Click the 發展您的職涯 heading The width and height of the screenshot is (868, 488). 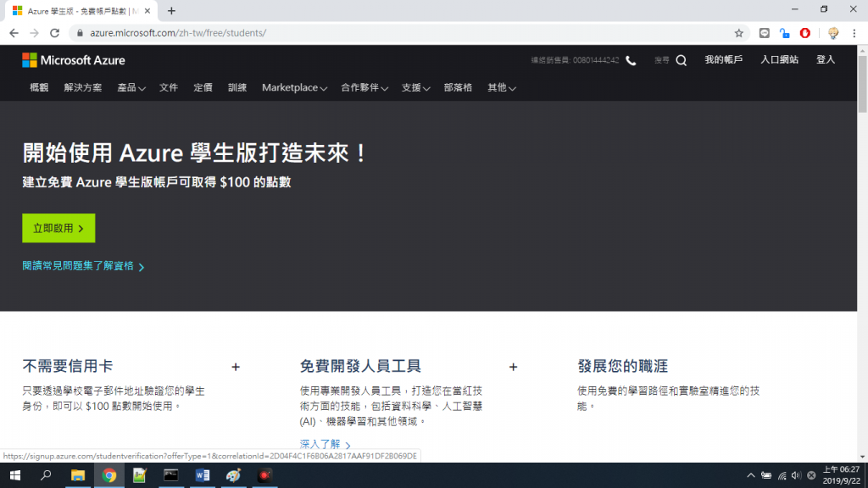coord(622,366)
